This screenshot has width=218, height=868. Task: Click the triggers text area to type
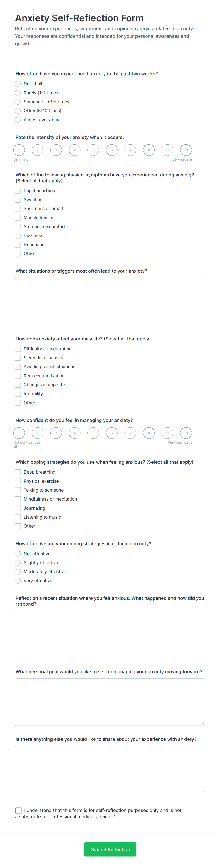coord(110,301)
